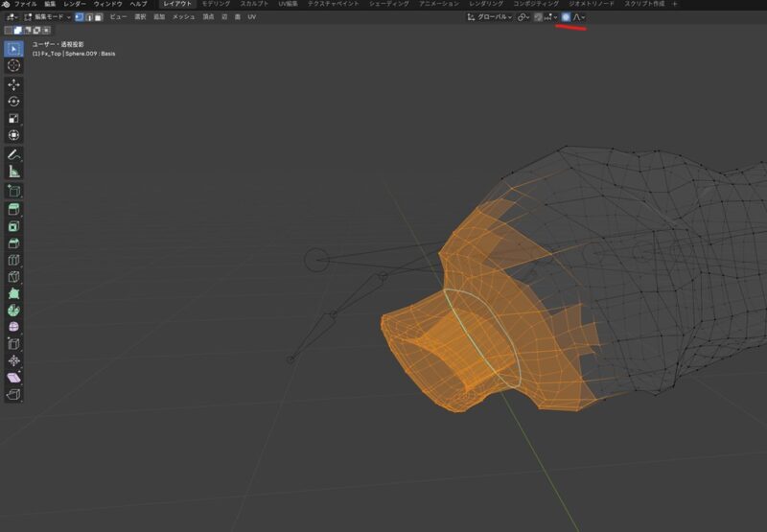Open the ファイル menu
This screenshot has width=767, height=532.
click(25, 5)
